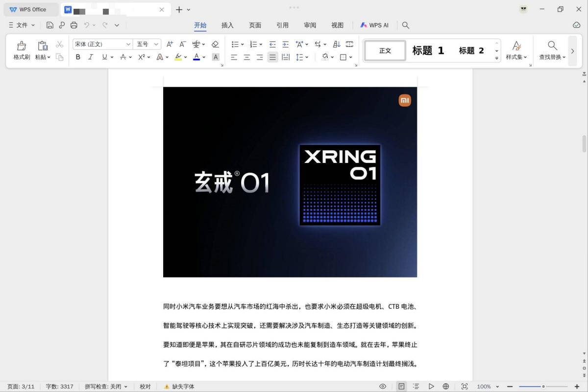Switch to the 审阅 (Review) tab
This screenshot has width=588, height=392.
310,25
